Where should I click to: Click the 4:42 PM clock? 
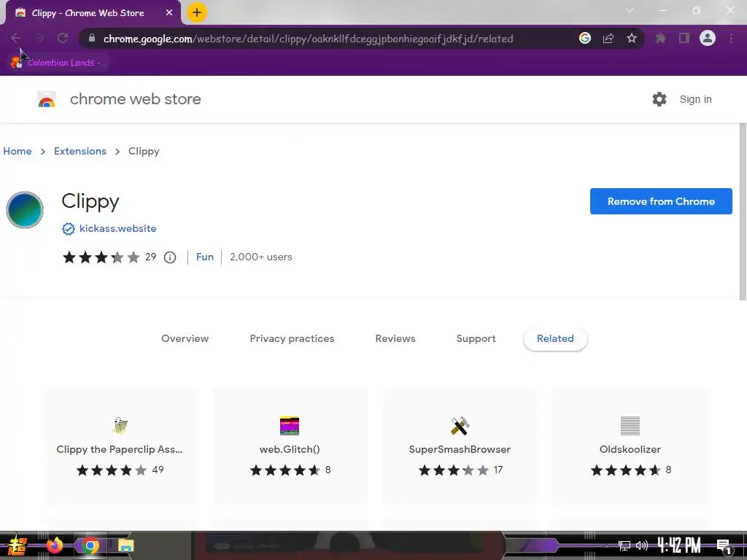click(x=679, y=545)
